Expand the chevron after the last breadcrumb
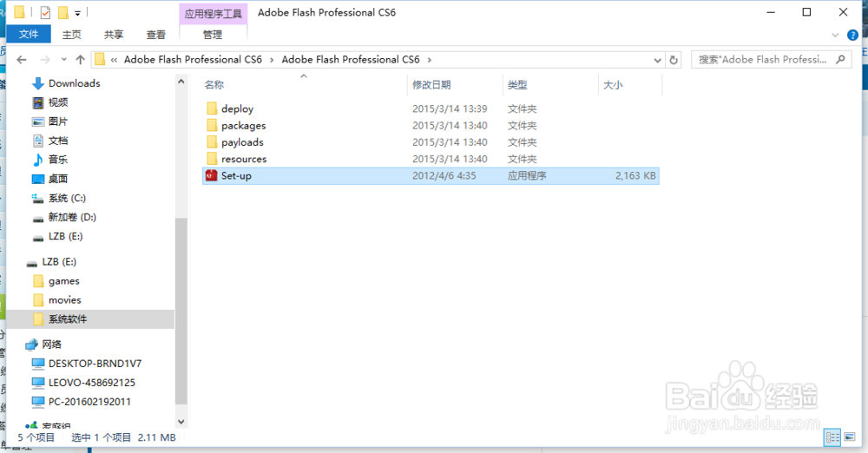The width and height of the screenshot is (868, 453). point(429,60)
